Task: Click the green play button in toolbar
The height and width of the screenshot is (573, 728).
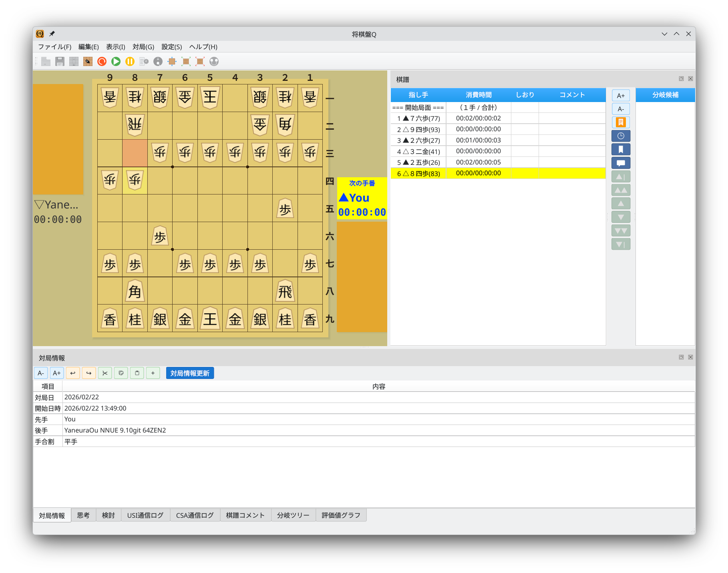Action: coord(116,61)
